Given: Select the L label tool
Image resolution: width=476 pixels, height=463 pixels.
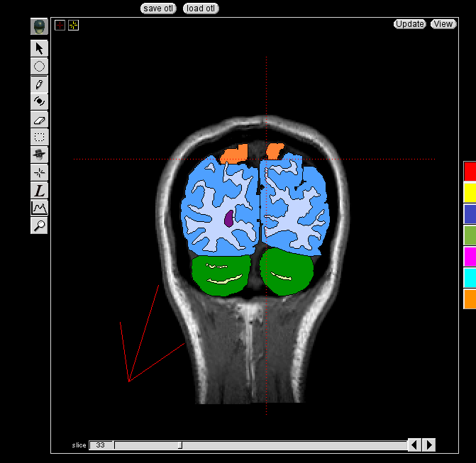Looking at the screenshot, I should coord(39,190).
